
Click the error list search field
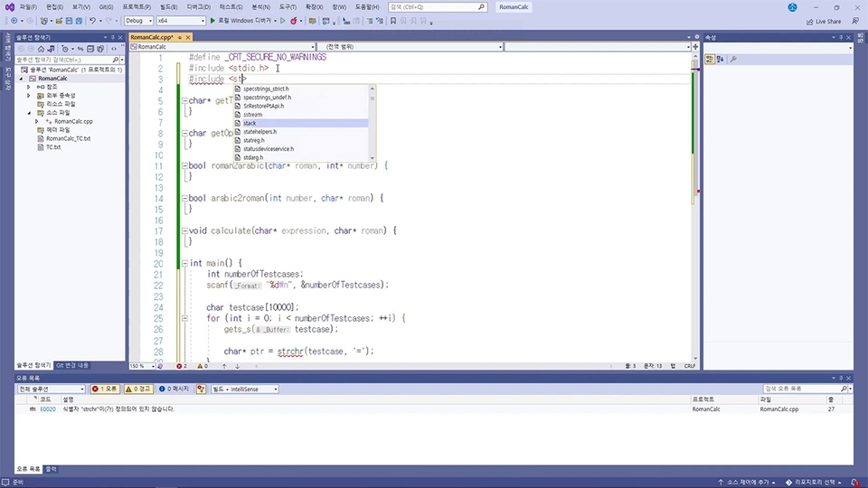[x=805, y=389]
